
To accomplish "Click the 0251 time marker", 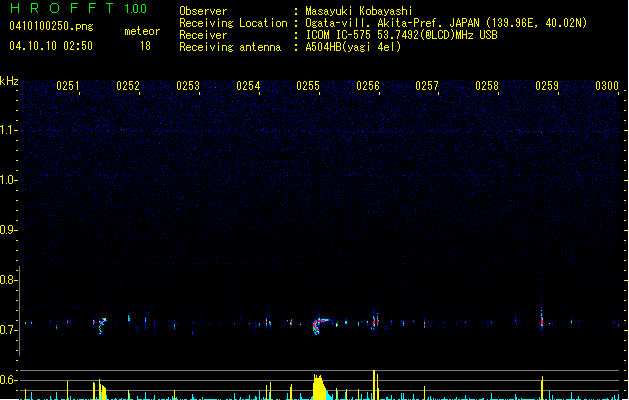I will pyautogui.click(x=68, y=86).
